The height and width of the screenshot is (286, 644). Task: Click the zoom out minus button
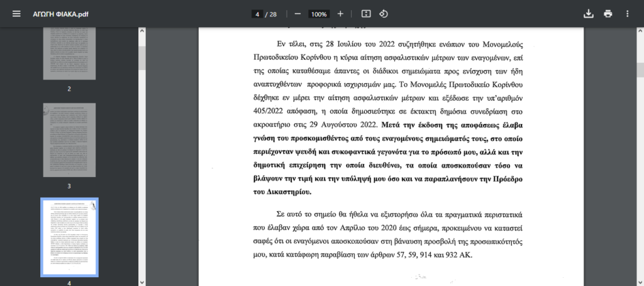point(297,14)
